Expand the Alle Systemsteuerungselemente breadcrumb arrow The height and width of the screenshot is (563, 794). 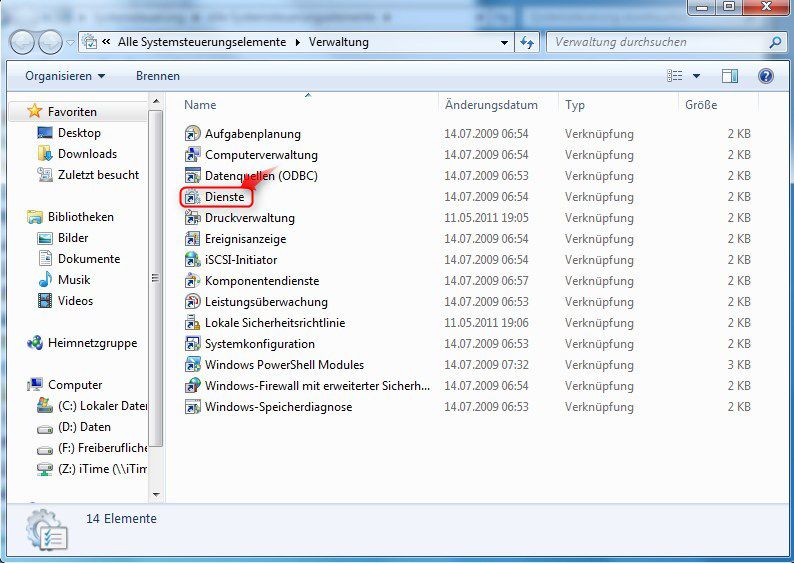pyautogui.click(x=297, y=42)
